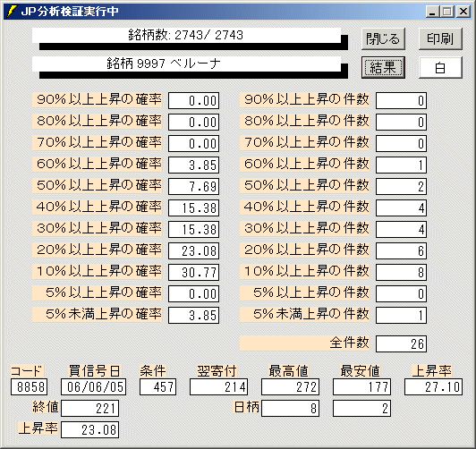The height and width of the screenshot is (449, 476).
Task: Click the 90%以上上昇の確率 value field
Action: coord(193,100)
